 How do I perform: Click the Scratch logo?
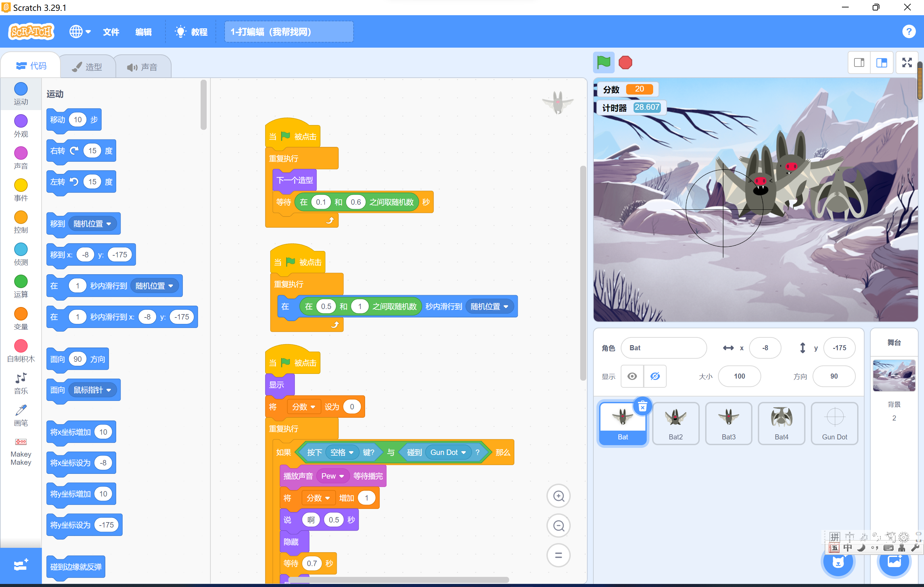coord(31,31)
